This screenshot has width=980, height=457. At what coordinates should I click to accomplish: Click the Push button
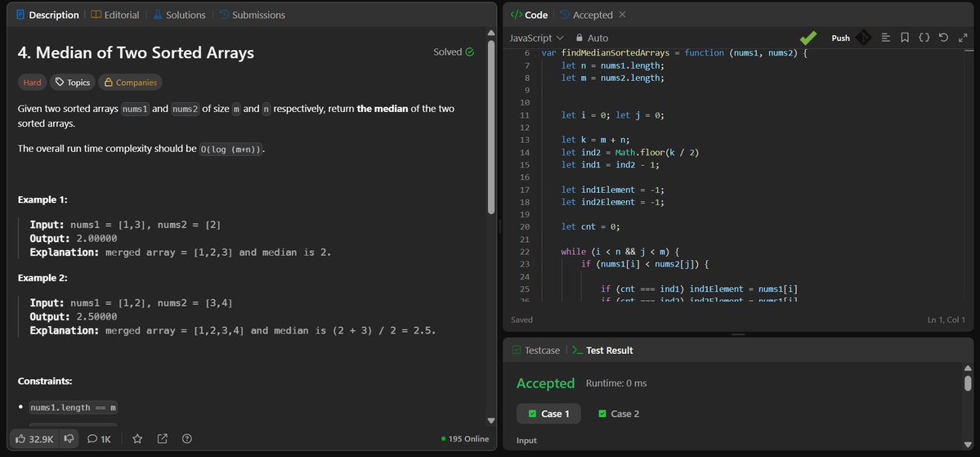[x=840, y=38]
